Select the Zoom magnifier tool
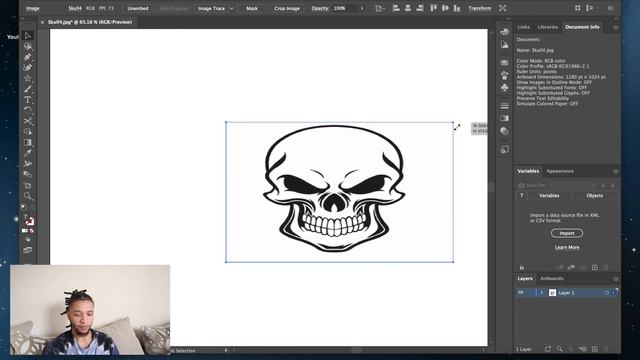 pyautogui.click(x=27, y=196)
